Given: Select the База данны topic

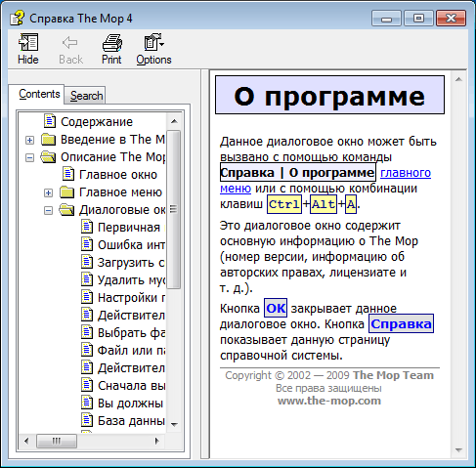Looking at the screenshot, I should [x=131, y=421].
